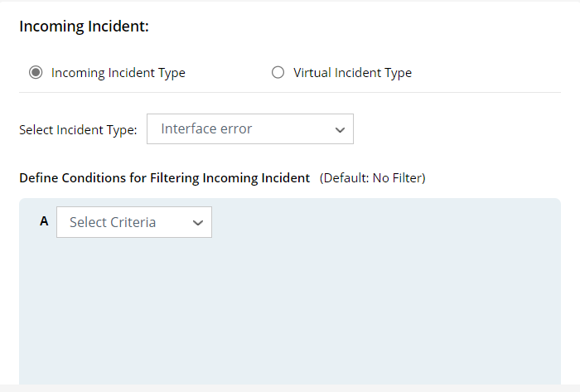Click the condition row label 'A'
Screen dimensions: 580x392
click(44, 221)
